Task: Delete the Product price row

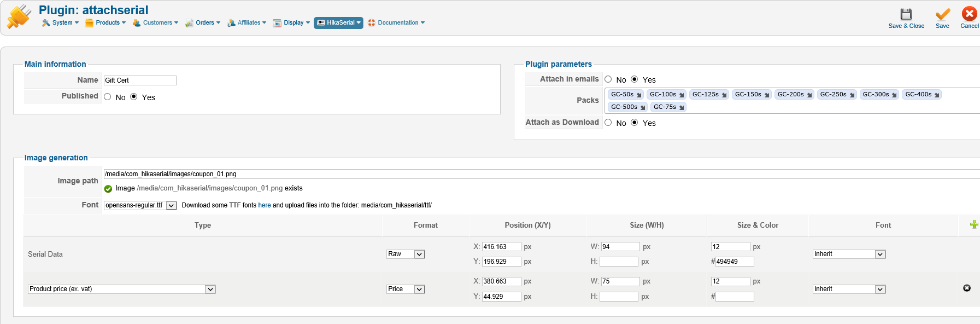Action: [966, 288]
